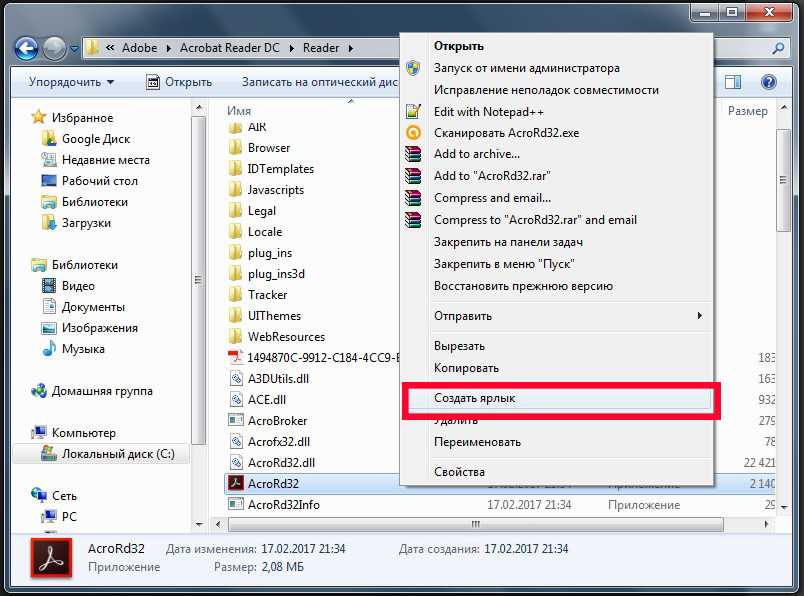Click the preview pane toggle icon
The width and height of the screenshot is (804, 596).
(x=733, y=82)
